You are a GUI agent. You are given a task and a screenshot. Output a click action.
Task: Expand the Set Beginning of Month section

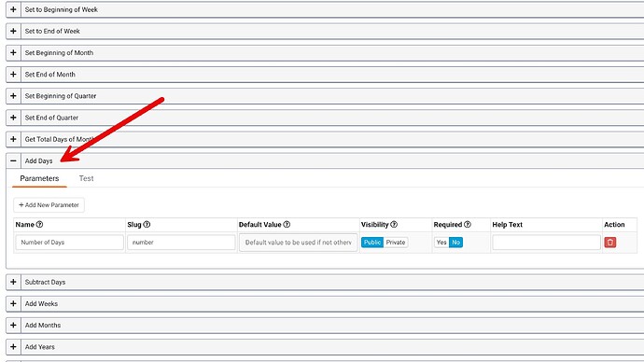click(13, 53)
